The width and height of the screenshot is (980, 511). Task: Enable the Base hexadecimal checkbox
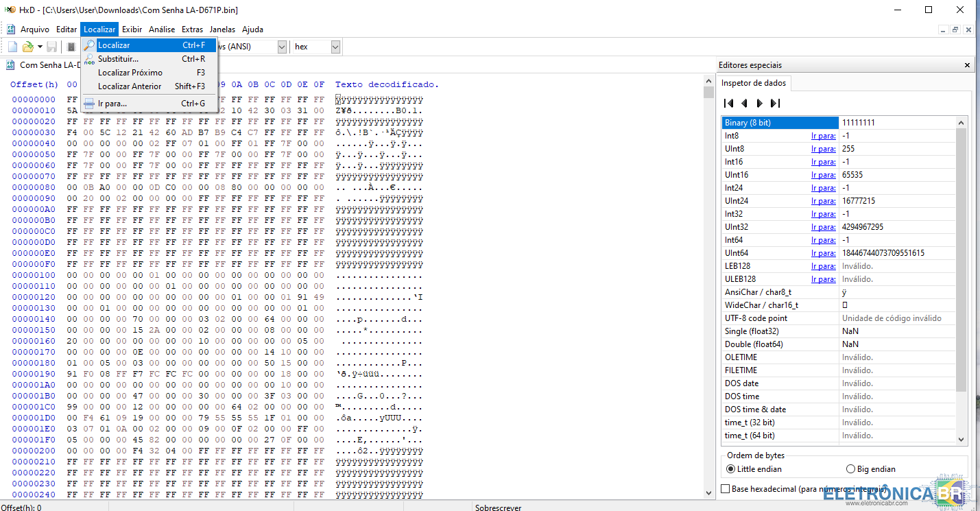tap(726, 489)
